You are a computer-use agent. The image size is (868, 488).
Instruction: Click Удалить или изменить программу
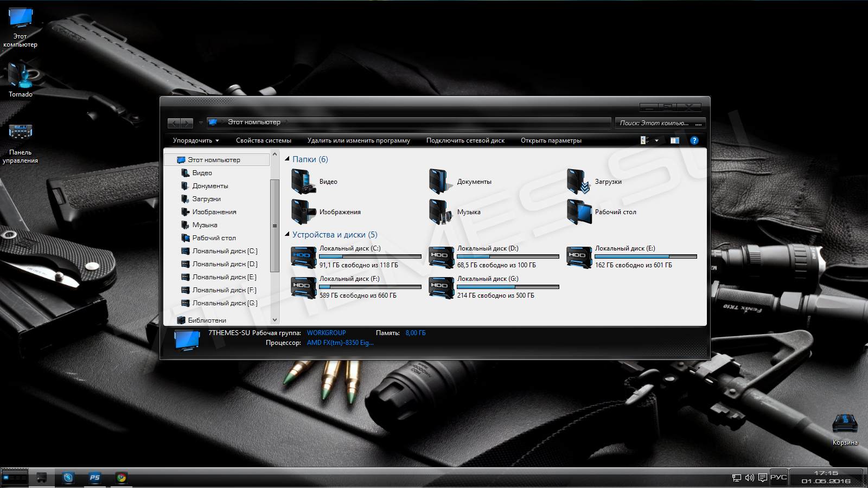pyautogui.click(x=359, y=140)
